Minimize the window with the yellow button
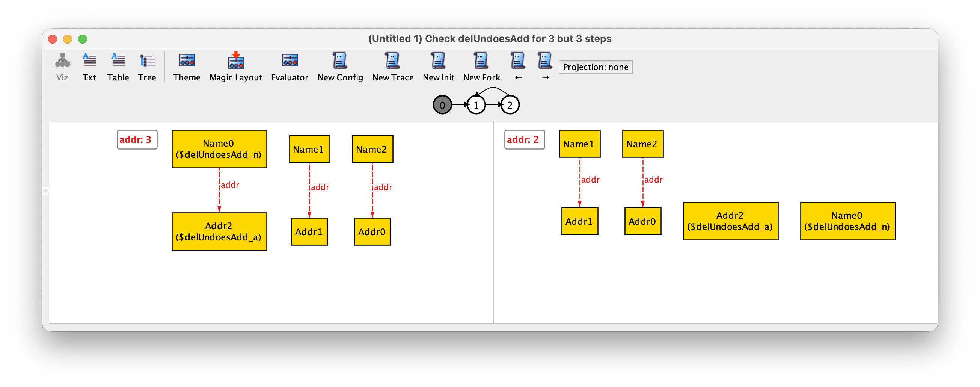This screenshot has width=980, height=387. [x=67, y=39]
